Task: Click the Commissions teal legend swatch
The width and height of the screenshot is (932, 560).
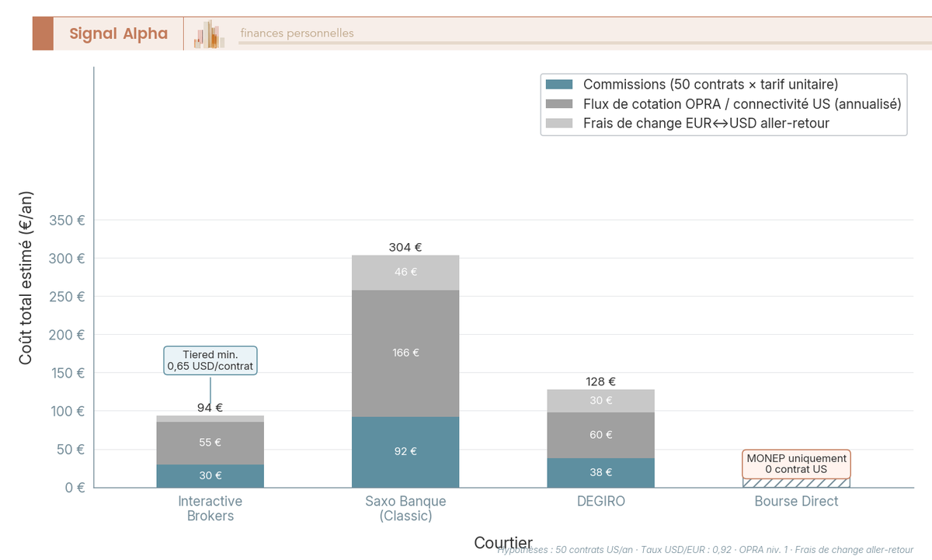Action: pyautogui.click(x=559, y=85)
